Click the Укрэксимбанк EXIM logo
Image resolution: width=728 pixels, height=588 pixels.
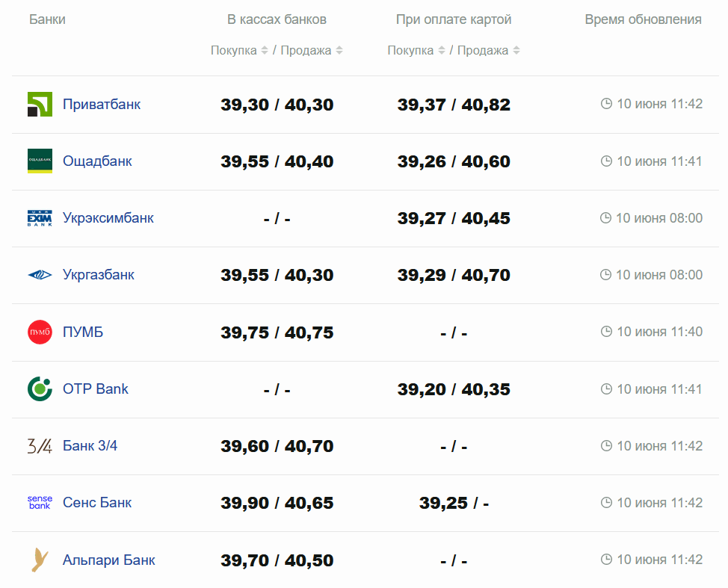point(40,218)
